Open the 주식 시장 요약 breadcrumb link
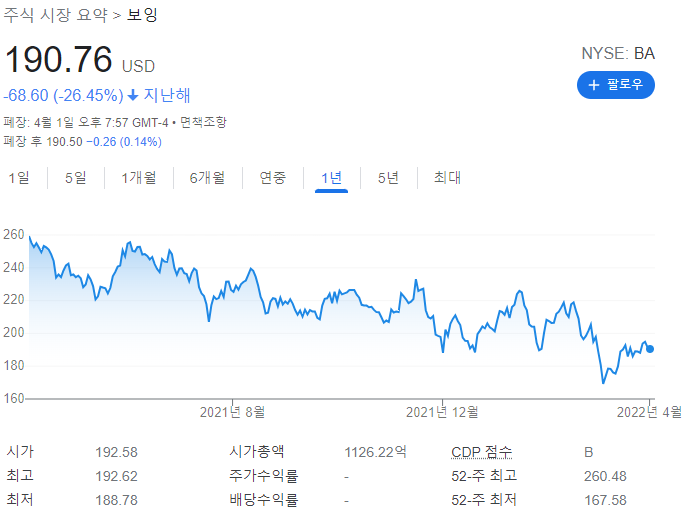Viewport: 684px width, 510px height. point(55,15)
